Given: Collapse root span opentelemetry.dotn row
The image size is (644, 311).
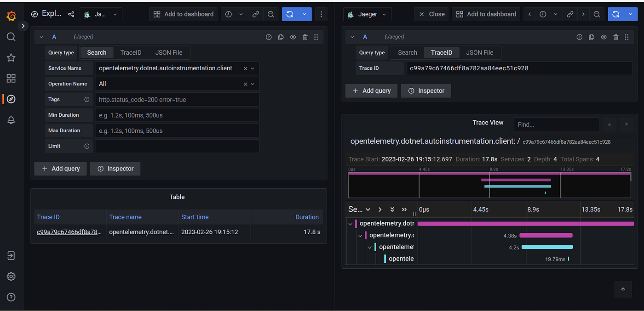Looking at the screenshot, I should coord(351,224).
